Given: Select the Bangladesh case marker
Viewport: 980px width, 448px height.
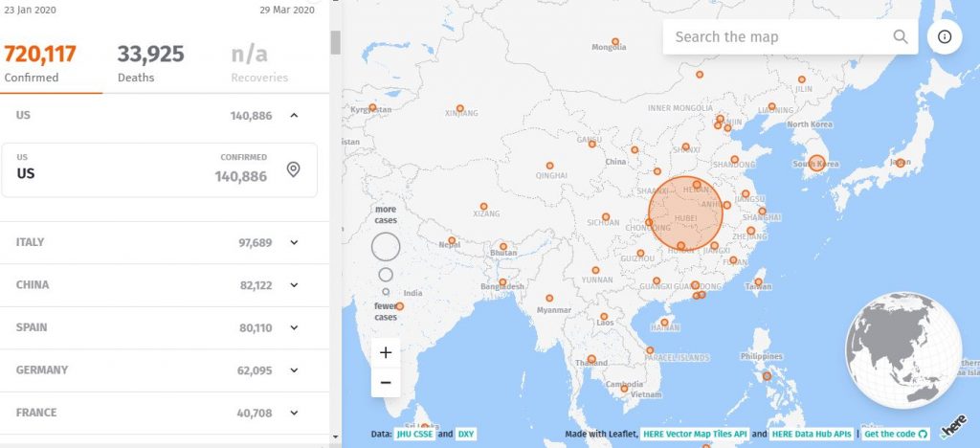Looking at the screenshot, I should coord(502,281).
